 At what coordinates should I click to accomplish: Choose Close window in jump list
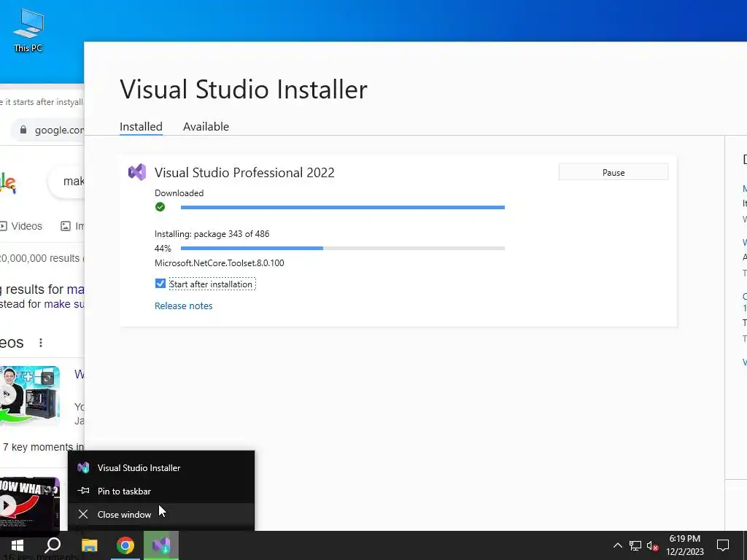(161, 514)
